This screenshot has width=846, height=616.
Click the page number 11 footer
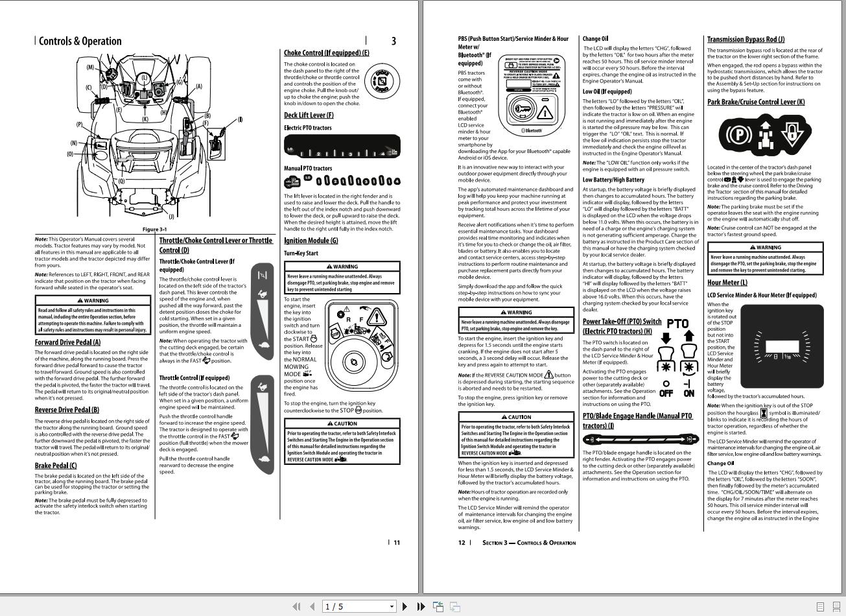pos(397,543)
